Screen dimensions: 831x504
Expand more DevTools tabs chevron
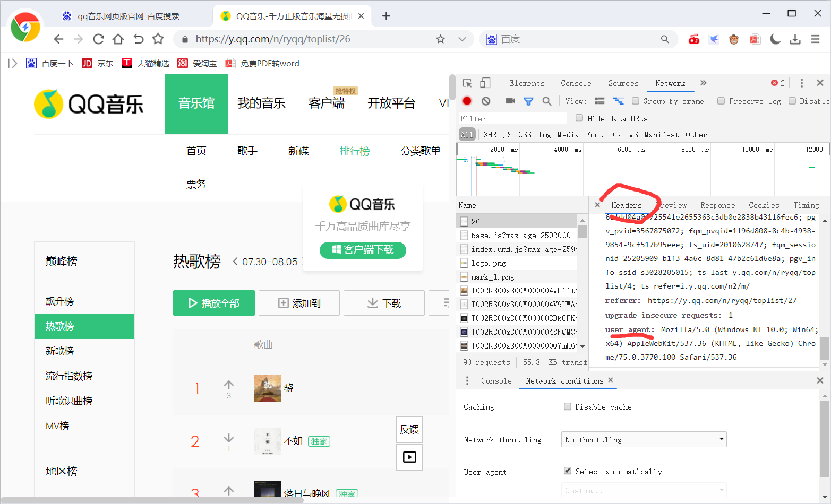click(704, 83)
